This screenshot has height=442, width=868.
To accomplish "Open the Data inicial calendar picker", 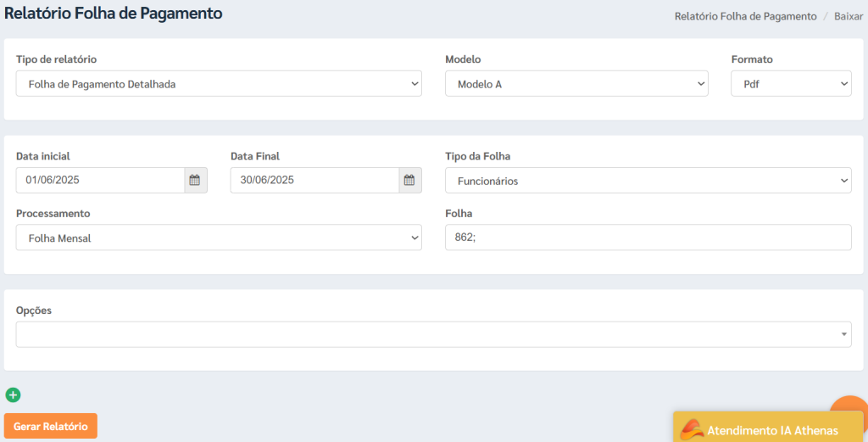I will tap(195, 180).
